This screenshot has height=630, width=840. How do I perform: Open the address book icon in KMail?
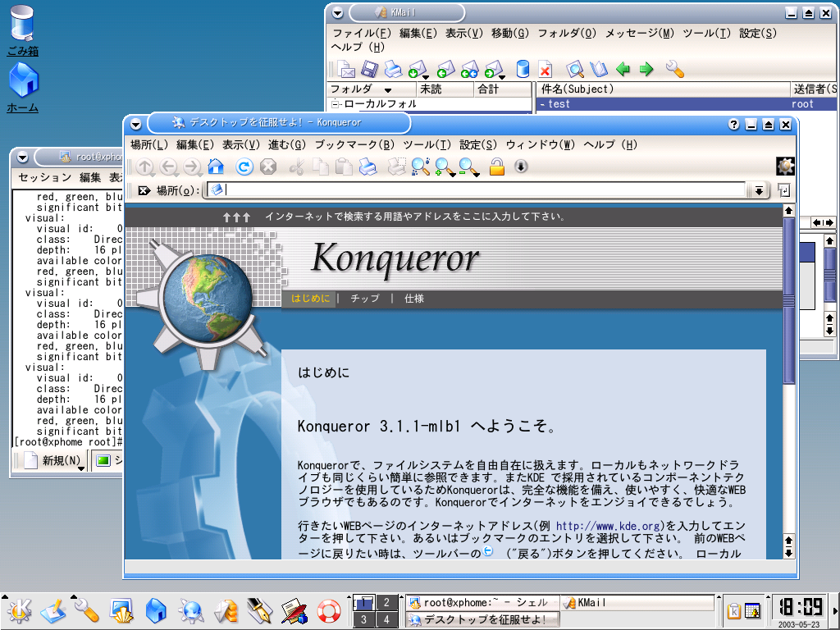pyautogui.click(x=599, y=69)
